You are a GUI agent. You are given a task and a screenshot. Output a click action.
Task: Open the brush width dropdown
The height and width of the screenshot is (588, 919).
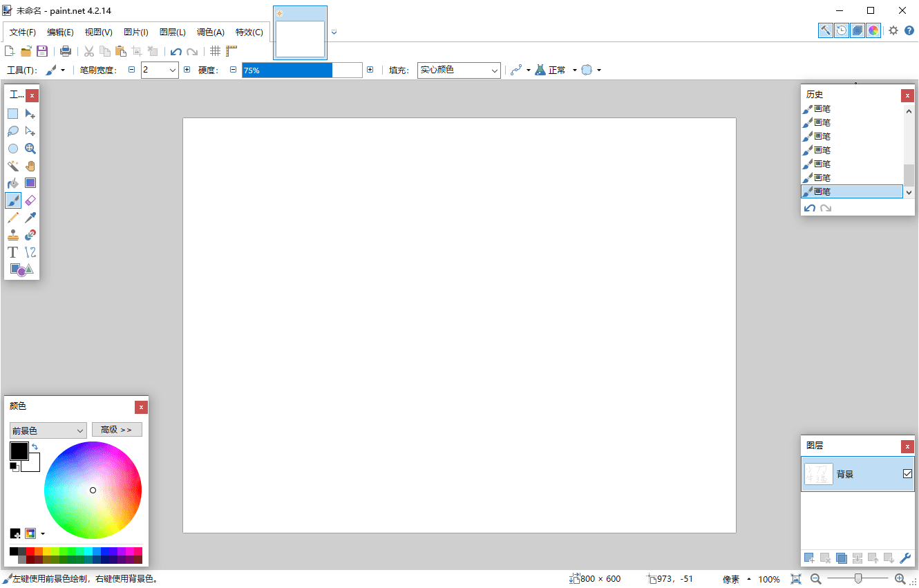tap(160, 69)
